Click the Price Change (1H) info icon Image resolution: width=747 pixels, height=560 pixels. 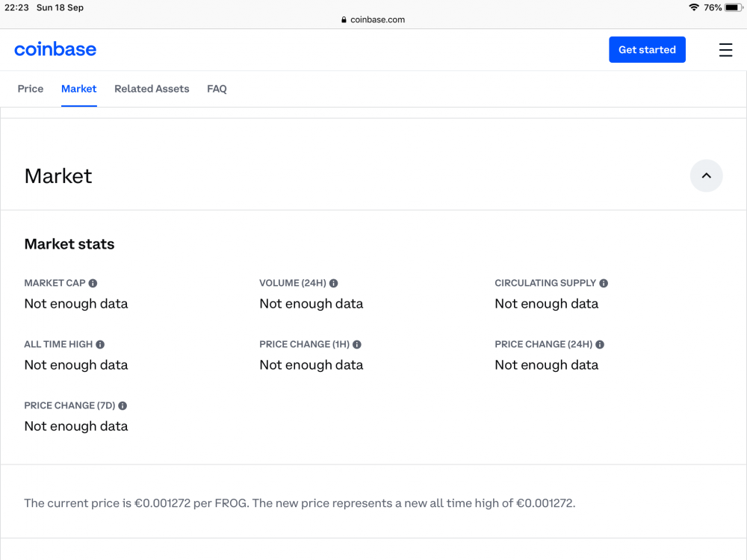357,344
